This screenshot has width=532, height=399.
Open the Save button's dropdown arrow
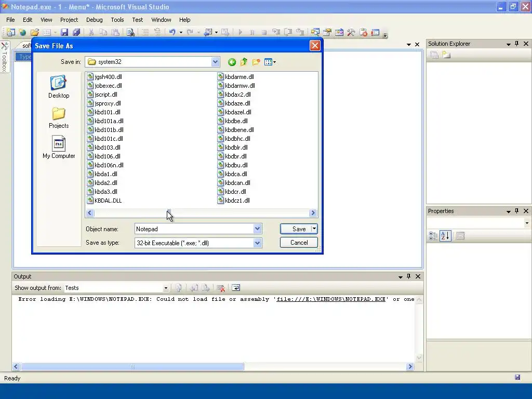314,229
